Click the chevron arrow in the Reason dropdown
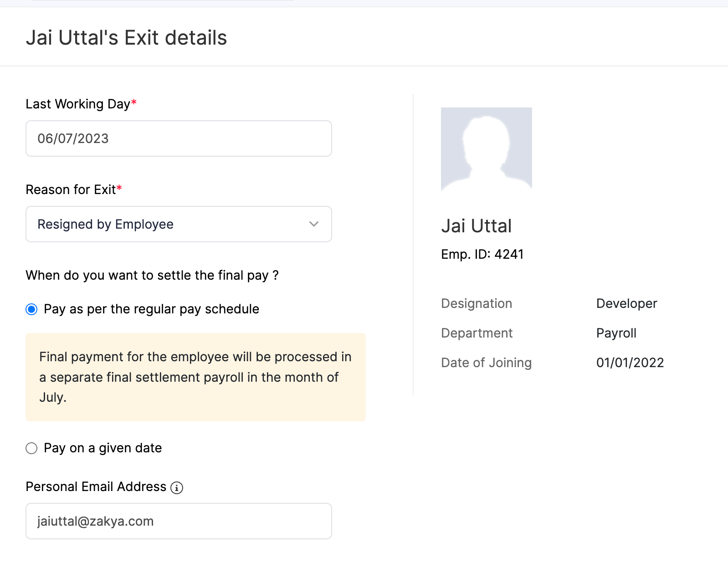This screenshot has height=563, width=728. click(313, 224)
